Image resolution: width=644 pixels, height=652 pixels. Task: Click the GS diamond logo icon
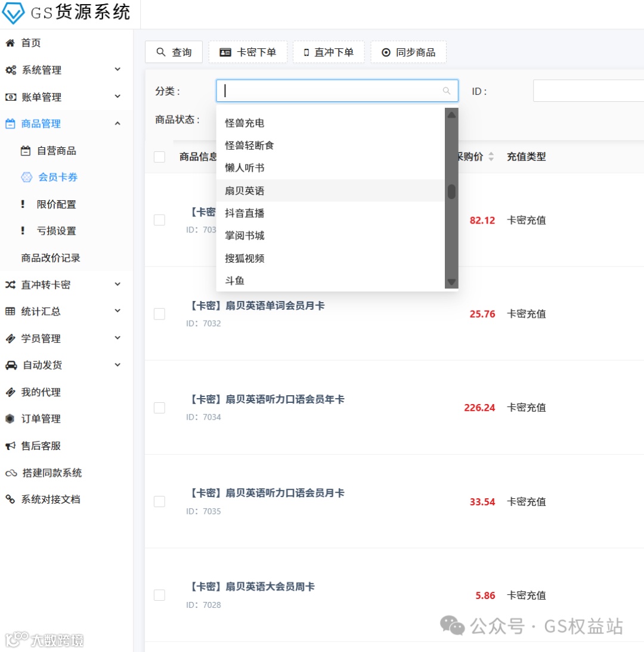[13, 13]
